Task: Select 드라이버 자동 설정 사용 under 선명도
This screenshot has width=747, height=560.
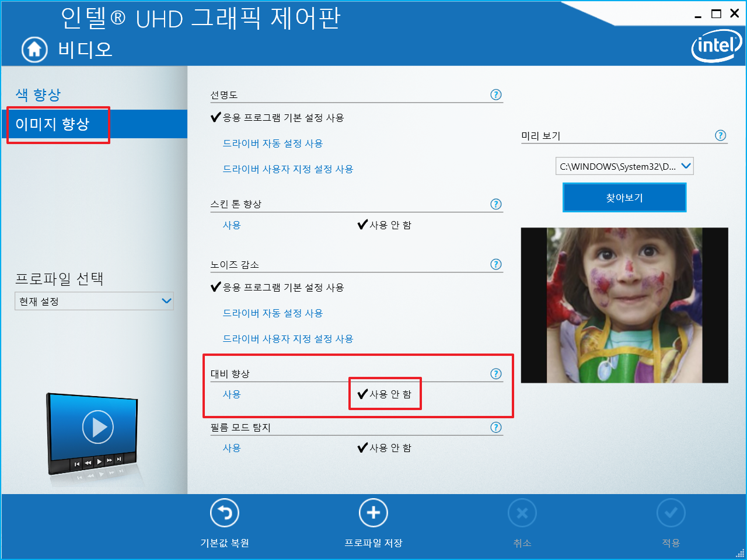Action: pyautogui.click(x=273, y=143)
